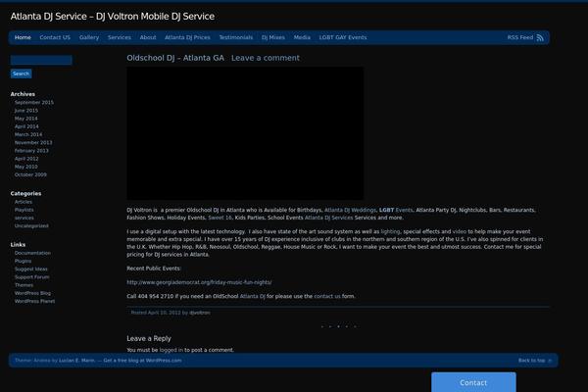Open the Support Forum link

[x=31, y=277]
